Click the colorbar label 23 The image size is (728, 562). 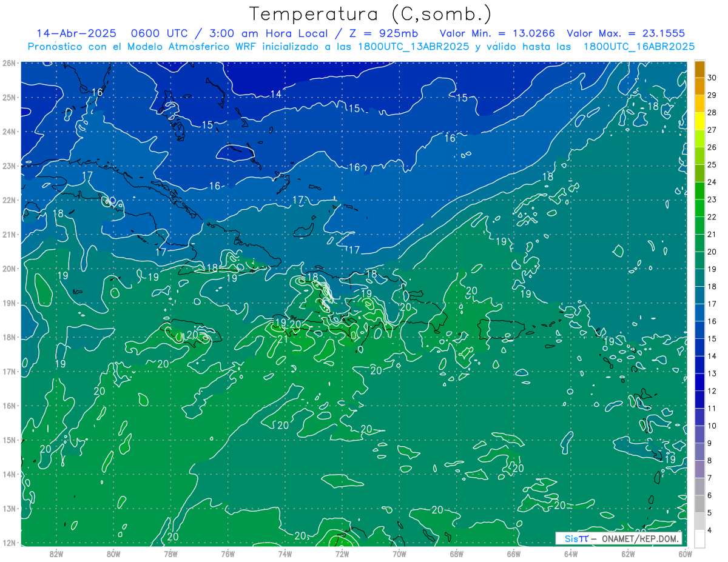(x=712, y=199)
